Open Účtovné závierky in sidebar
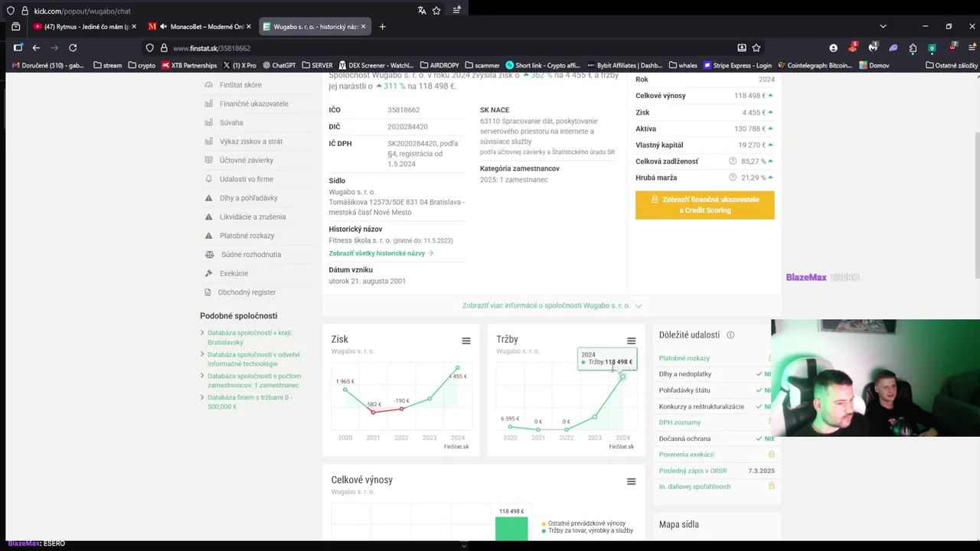Image resolution: width=980 pixels, height=551 pixels. pos(246,160)
